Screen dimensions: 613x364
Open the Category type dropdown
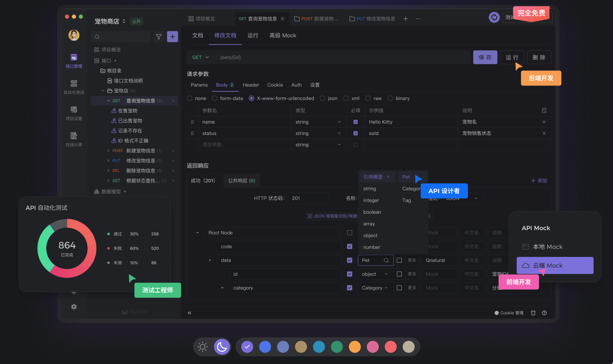point(375,288)
